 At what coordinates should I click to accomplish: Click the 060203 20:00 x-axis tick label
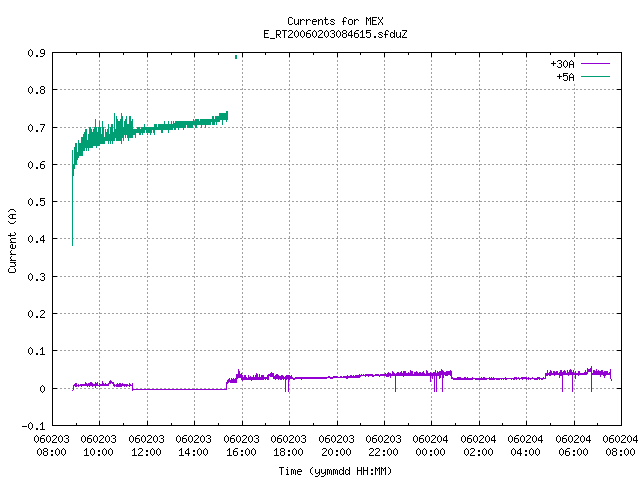coord(336,446)
